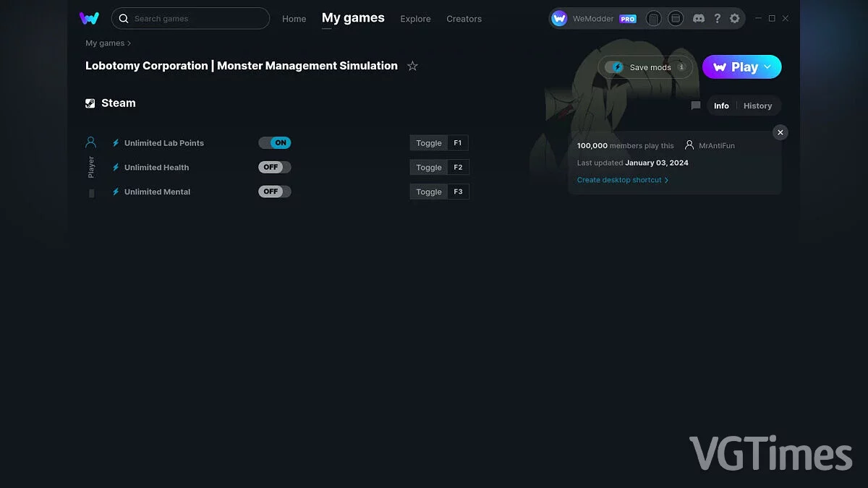The image size is (868, 488).
Task: Click the MrAntiFun author person icon
Action: (x=689, y=145)
